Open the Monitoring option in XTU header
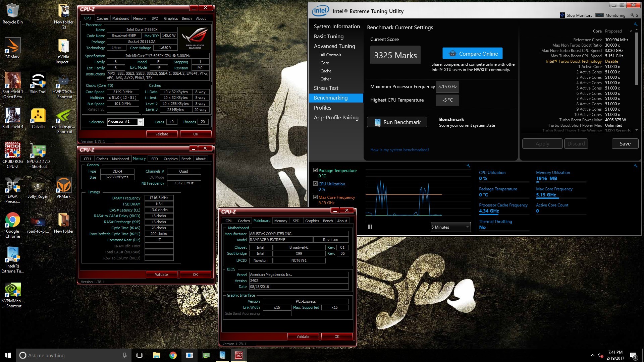The width and height of the screenshot is (644, 362). 610,15
